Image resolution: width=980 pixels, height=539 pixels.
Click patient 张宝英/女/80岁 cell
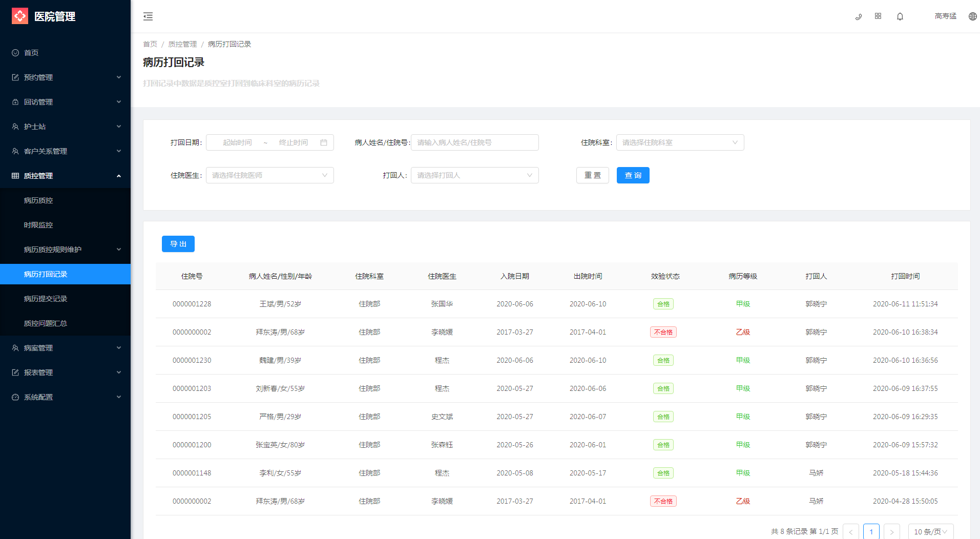(280, 445)
